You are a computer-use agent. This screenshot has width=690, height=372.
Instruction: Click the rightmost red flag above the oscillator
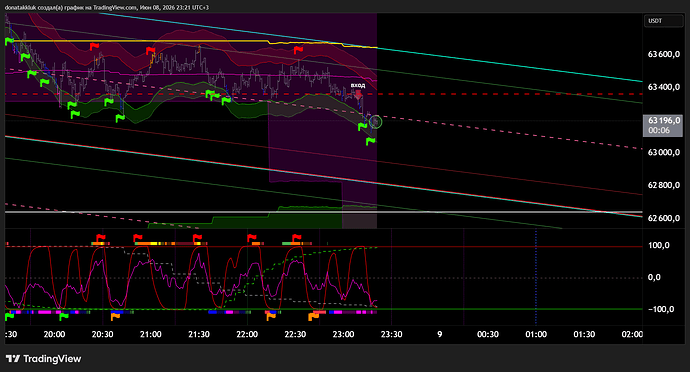click(297, 238)
